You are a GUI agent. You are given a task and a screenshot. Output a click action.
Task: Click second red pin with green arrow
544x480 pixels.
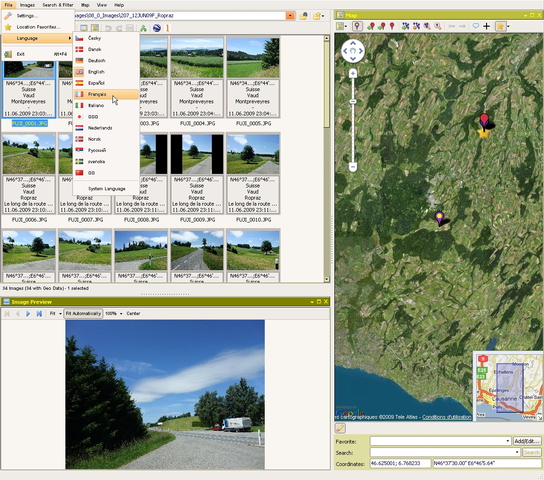[x=382, y=26]
